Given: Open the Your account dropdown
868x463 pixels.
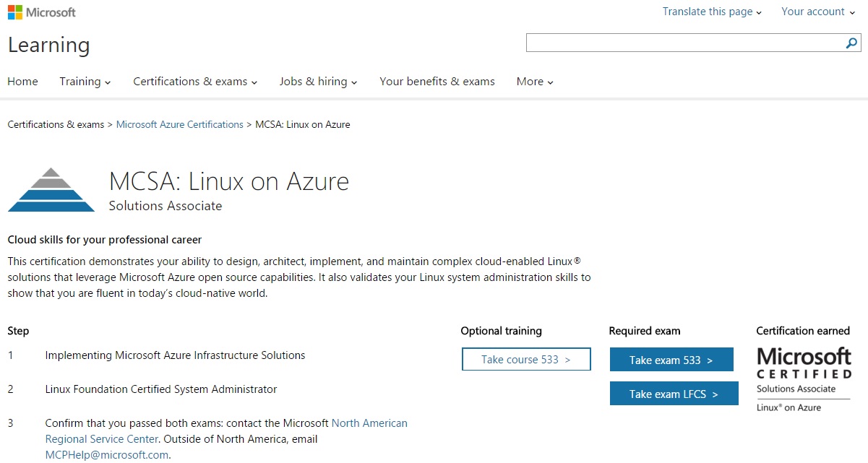Looking at the screenshot, I should click(817, 12).
